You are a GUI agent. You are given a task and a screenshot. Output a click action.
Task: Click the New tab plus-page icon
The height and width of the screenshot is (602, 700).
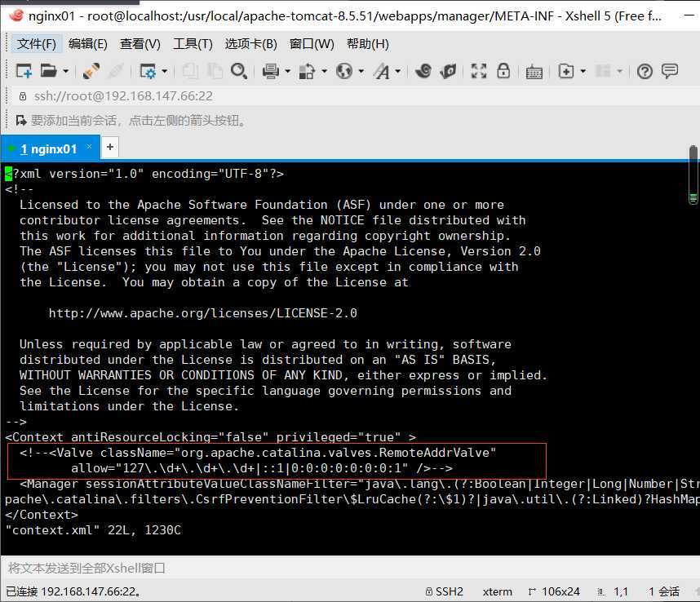pyautogui.click(x=566, y=71)
